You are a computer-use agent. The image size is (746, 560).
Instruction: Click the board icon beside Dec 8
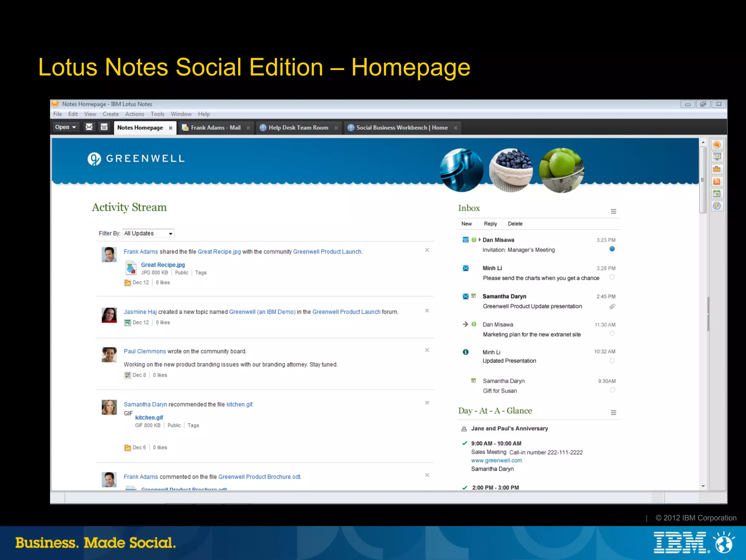(x=127, y=375)
